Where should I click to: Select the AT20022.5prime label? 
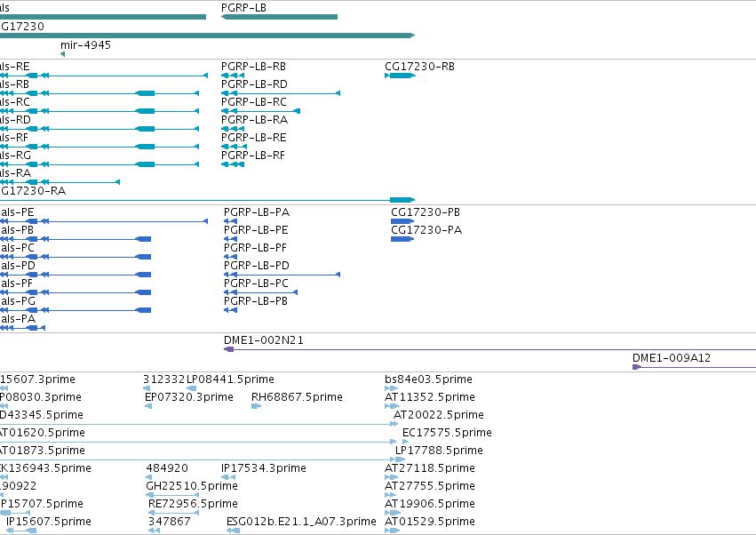[438, 415]
